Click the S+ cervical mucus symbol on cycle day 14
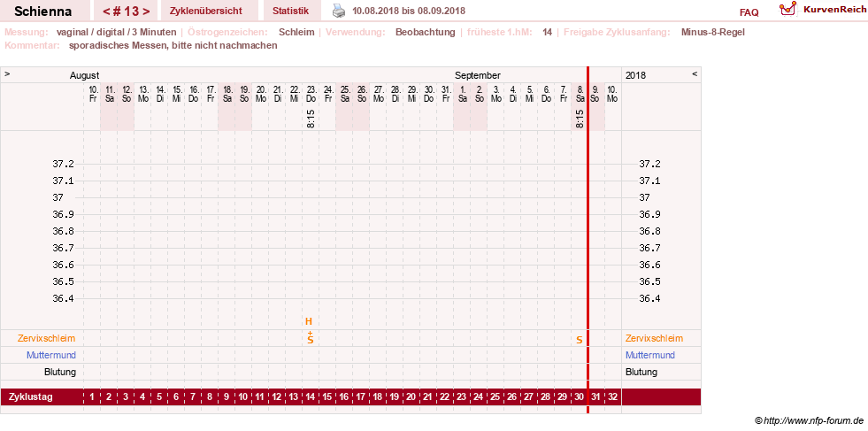Viewport: 868px width, 431px height. click(x=310, y=338)
